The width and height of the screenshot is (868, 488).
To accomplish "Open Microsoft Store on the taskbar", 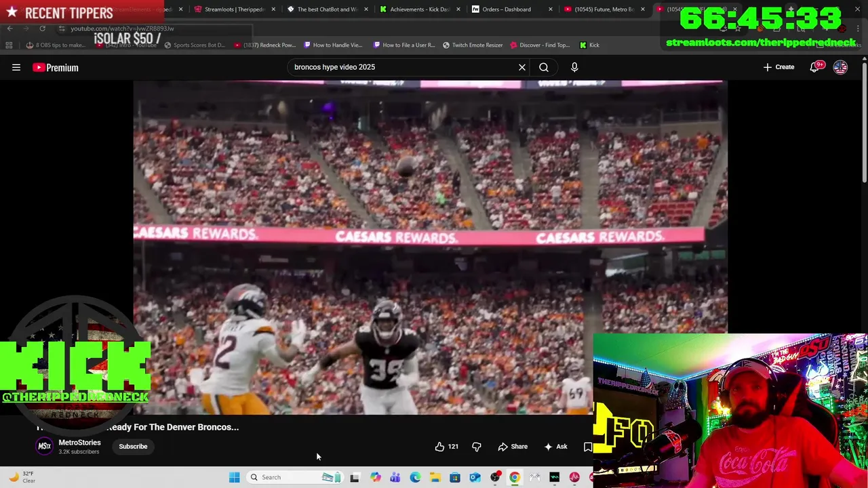I will coord(455,477).
